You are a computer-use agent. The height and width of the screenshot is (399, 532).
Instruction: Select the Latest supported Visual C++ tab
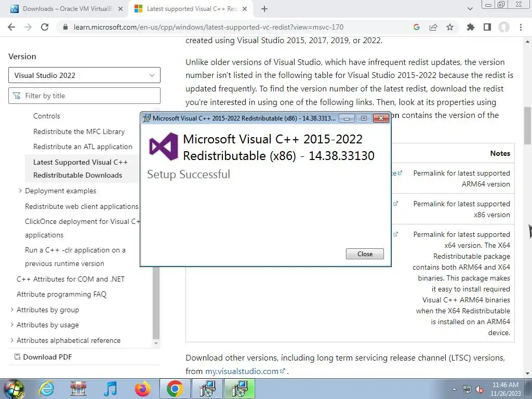192,9
